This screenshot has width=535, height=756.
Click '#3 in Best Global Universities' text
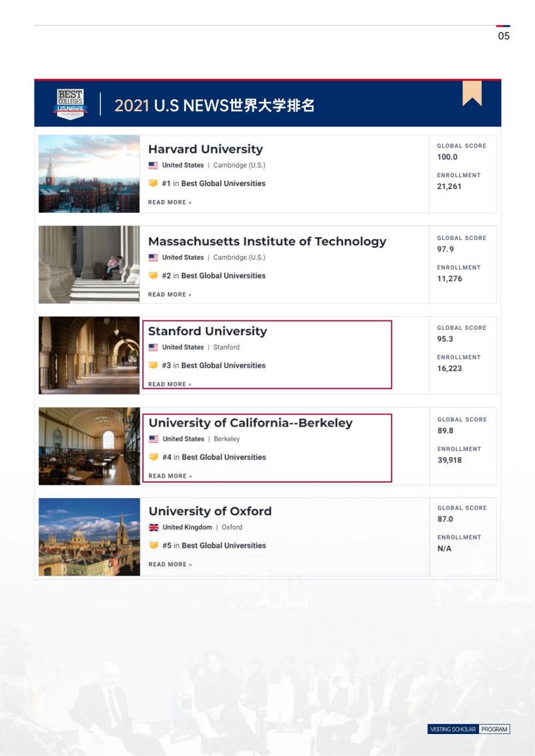213,365
